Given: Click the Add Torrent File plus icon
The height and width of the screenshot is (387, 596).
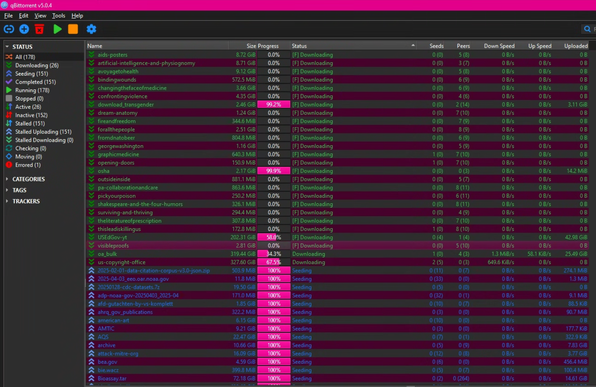Looking at the screenshot, I should tap(24, 29).
